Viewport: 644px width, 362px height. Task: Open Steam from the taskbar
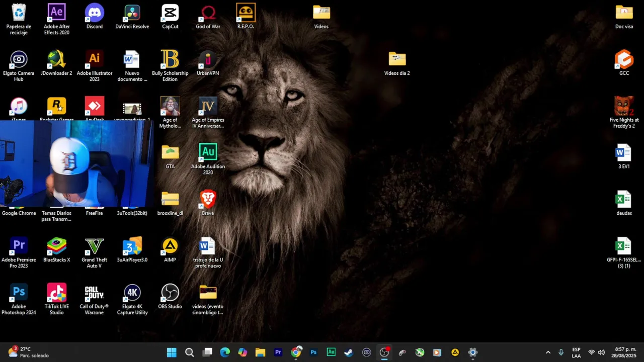349,352
